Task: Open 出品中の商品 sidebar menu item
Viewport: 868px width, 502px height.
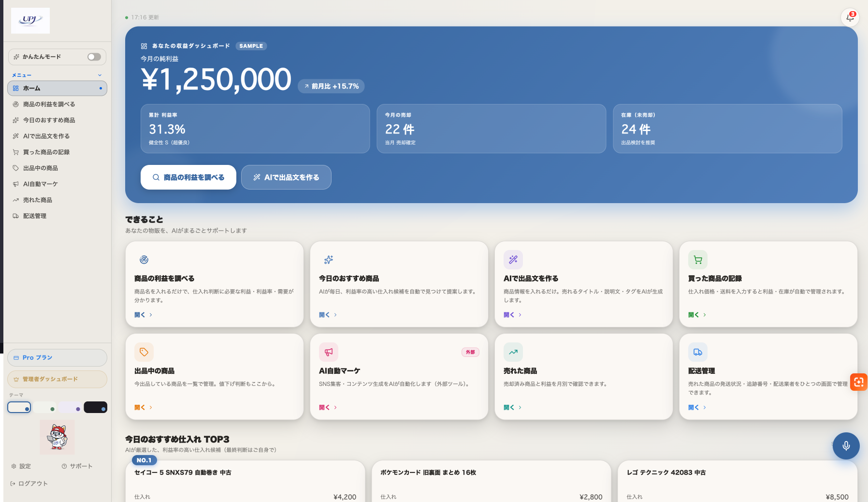Action: point(57,168)
